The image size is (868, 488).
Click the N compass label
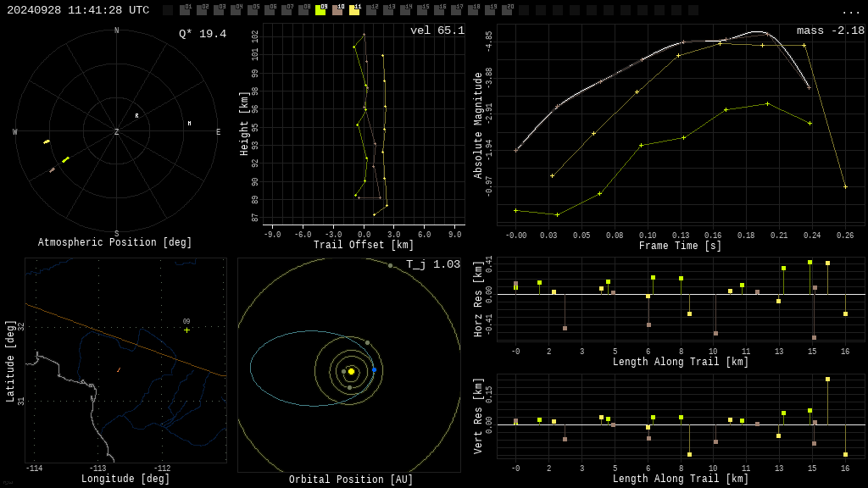pyautogui.click(x=116, y=30)
